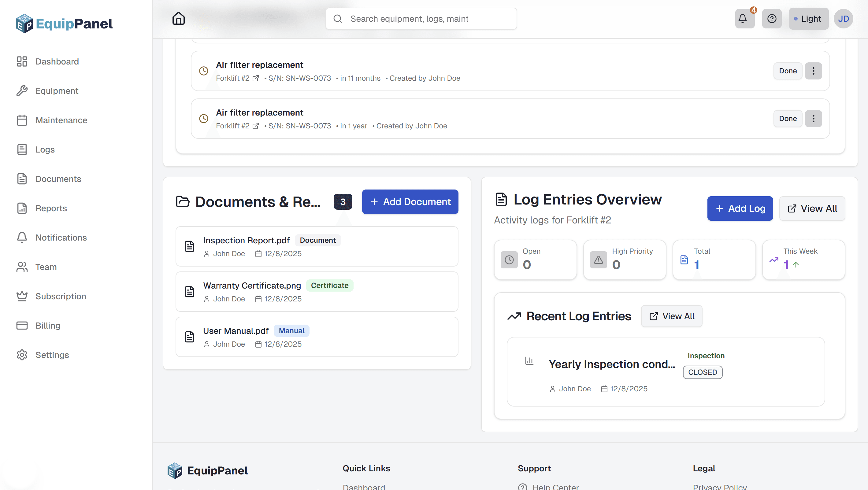Click the Maintenance calendar icon

[22, 120]
